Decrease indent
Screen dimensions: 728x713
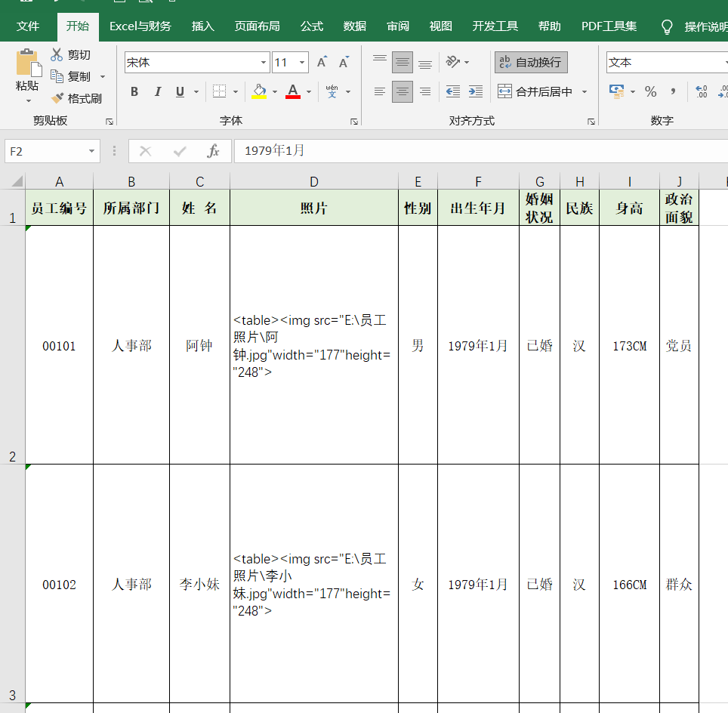452,91
